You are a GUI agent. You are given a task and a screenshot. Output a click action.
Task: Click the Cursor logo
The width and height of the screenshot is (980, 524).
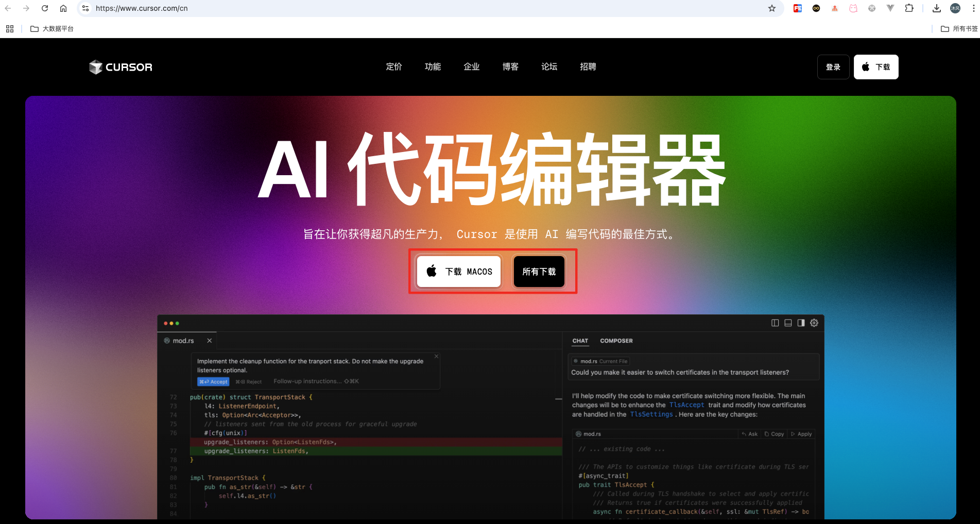coord(121,67)
